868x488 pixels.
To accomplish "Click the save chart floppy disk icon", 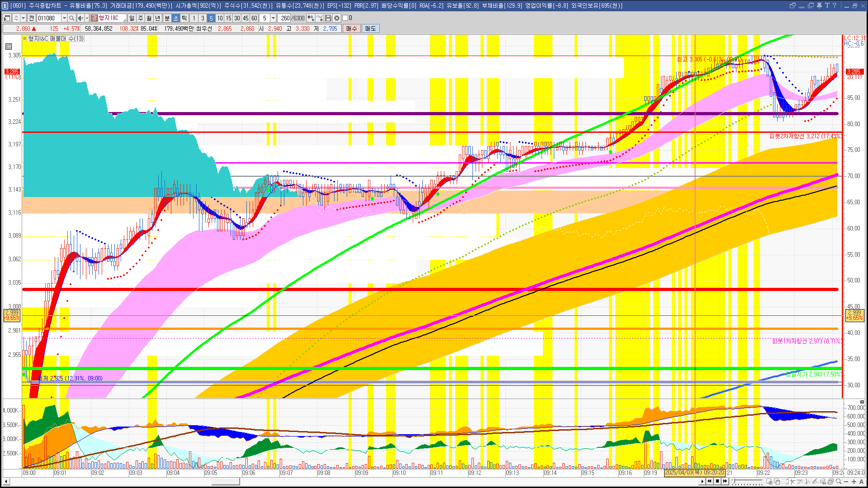I will click(x=328, y=18).
